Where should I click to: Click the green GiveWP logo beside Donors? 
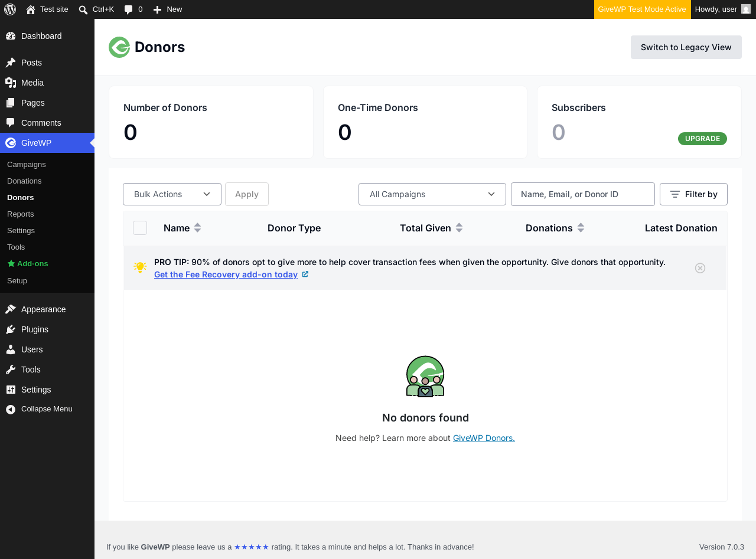coord(119,47)
